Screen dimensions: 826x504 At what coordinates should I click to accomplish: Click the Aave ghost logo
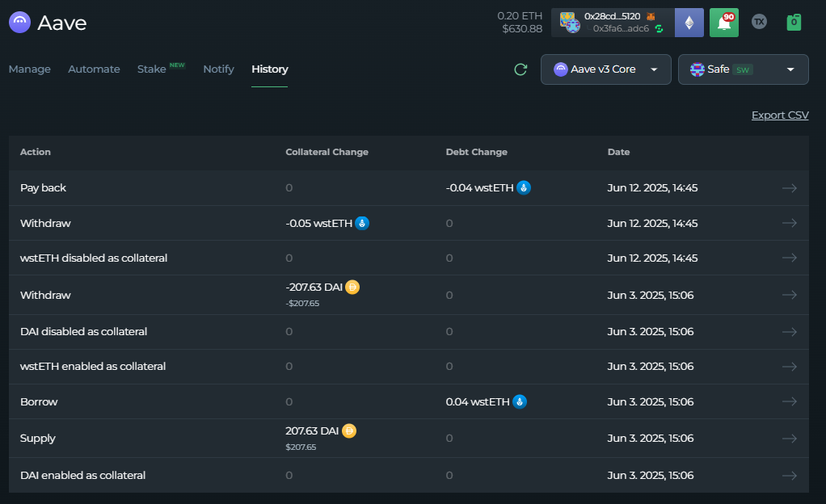[20, 23]
